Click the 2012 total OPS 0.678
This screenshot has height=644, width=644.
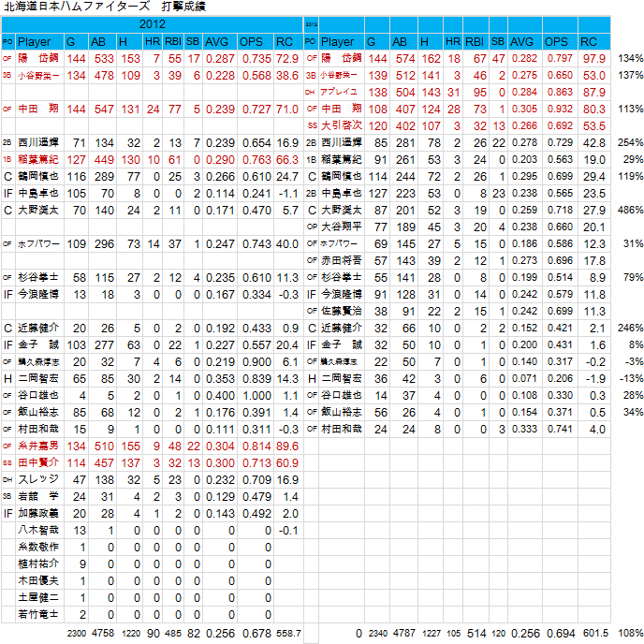click(256, 634)
